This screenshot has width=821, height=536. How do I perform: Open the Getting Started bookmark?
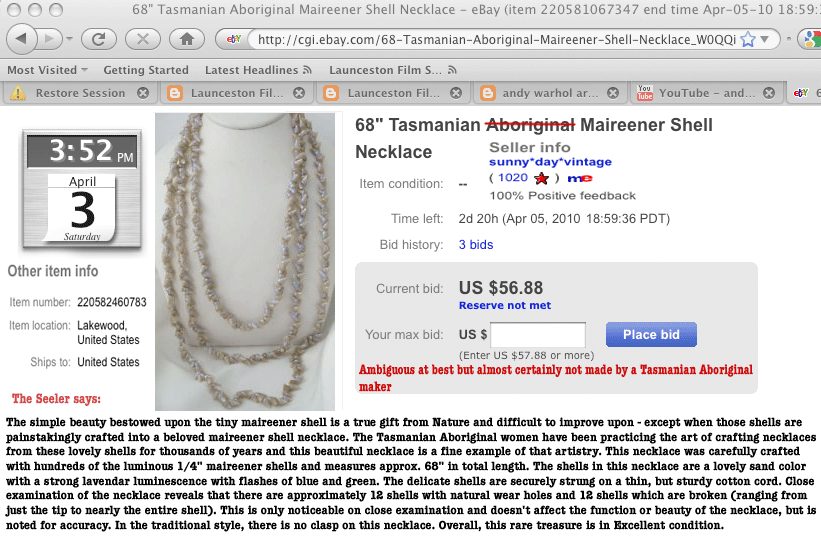click(146, 70)
